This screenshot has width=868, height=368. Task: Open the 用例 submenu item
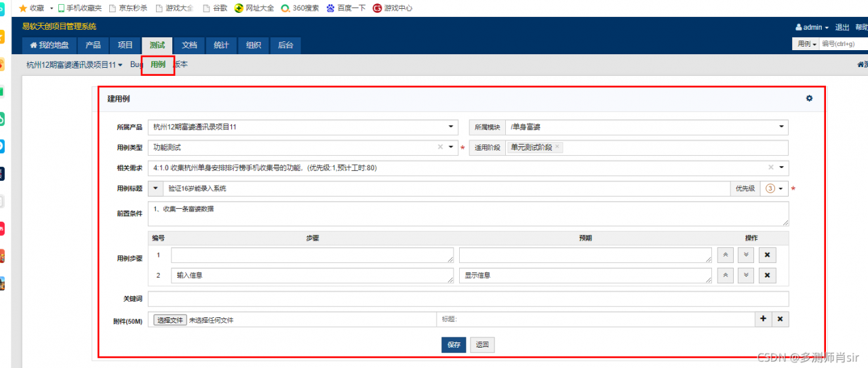click(x=158, y=64)
